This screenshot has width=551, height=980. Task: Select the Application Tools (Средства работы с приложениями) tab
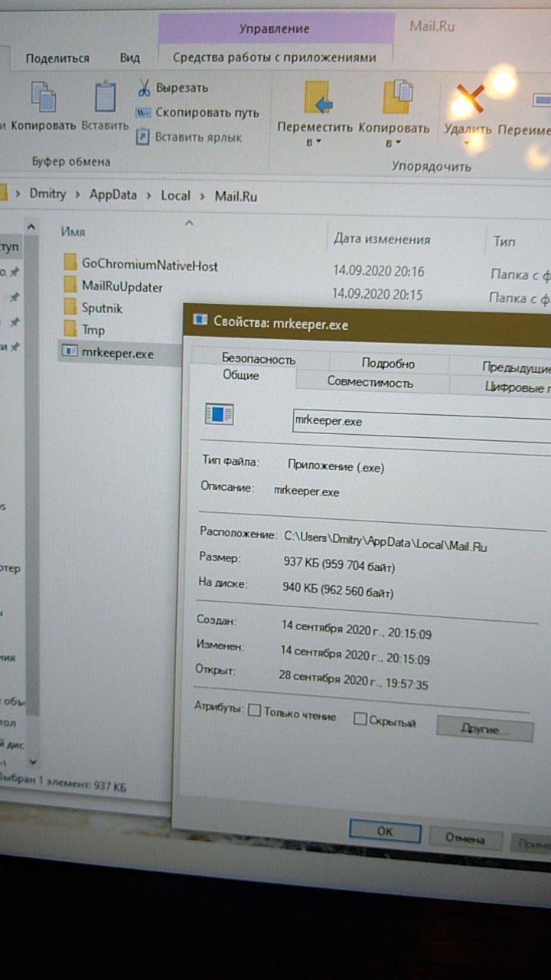point(274,57)
